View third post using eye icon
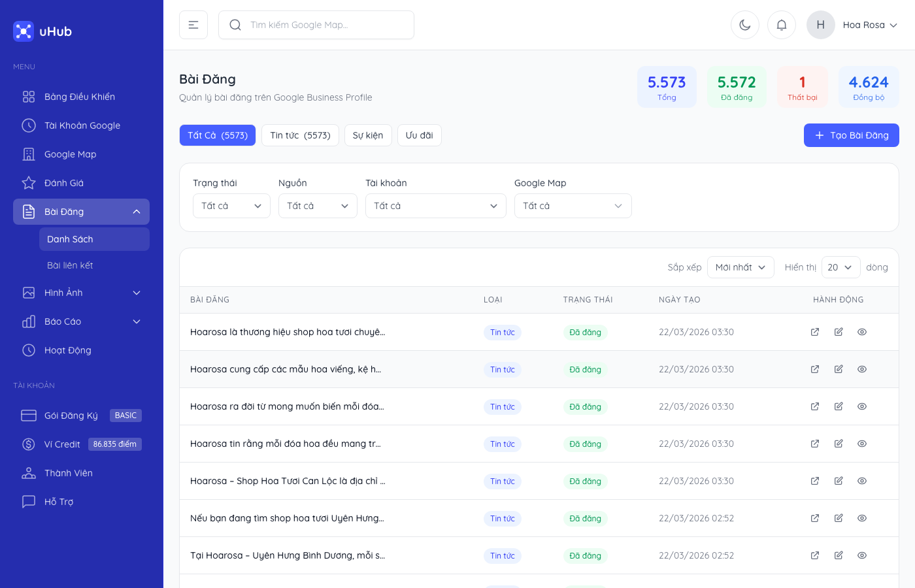Image resolution: width=915 pixels, height=588 pixels. (862, 406)
